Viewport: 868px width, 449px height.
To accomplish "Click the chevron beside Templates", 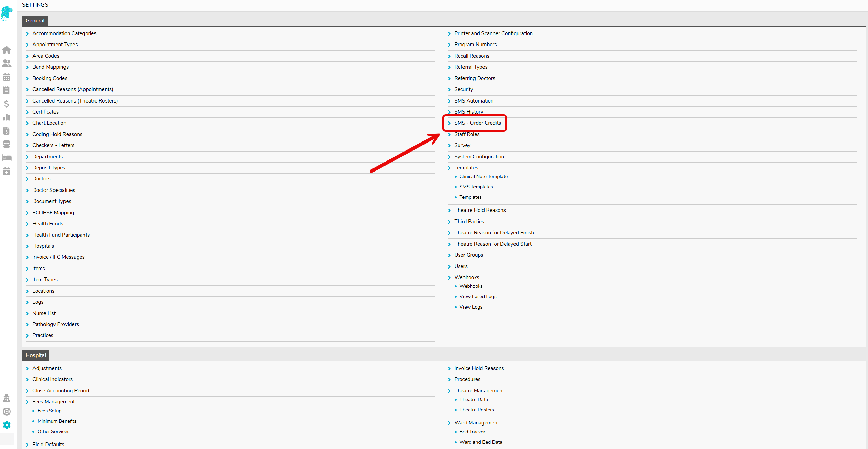I will pos(449,168).
